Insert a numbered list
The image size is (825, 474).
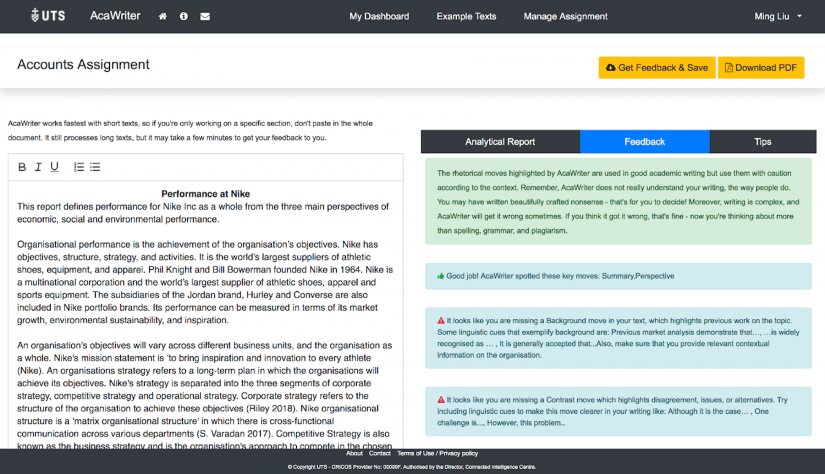click(x=78, y=167)
